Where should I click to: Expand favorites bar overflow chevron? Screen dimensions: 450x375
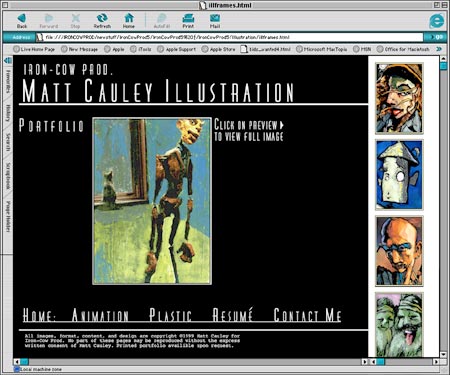coord(439,49)
